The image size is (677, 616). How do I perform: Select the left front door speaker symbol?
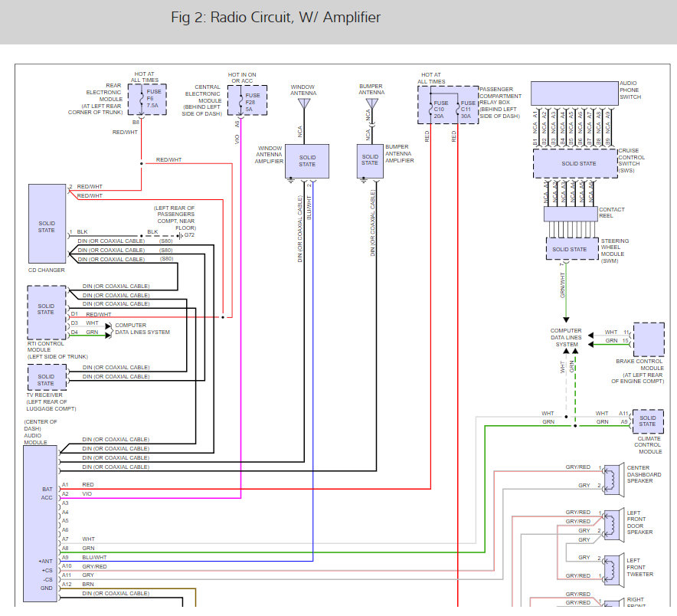click(x=613, y=524)
